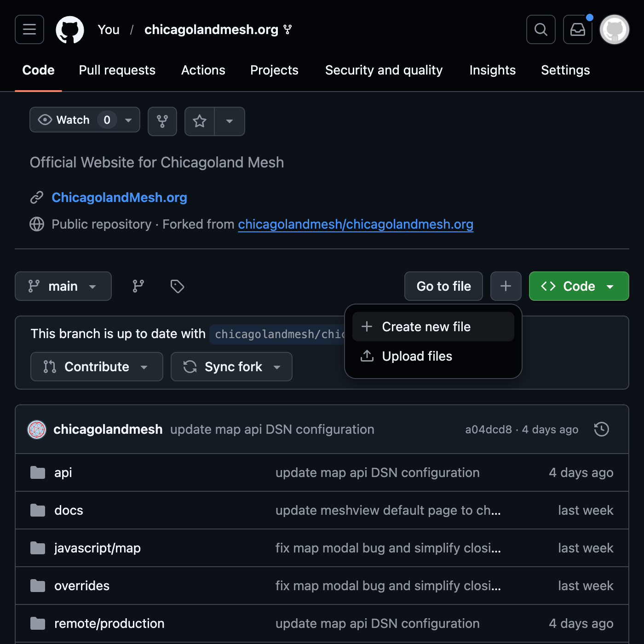Click the GitHub Octocat logo
Viewport: 644px width, 644px height.
click(x=70, y=30)
